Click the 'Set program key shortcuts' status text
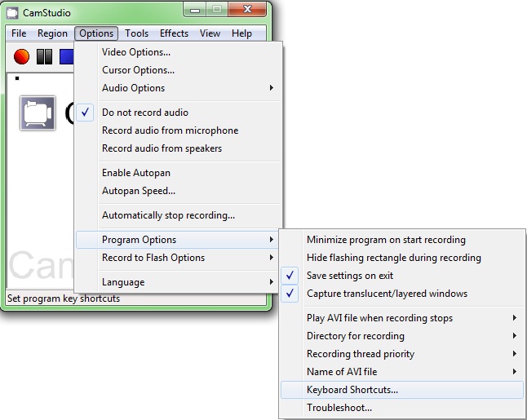This screenshot has width=527, height=420. (64, 298)
